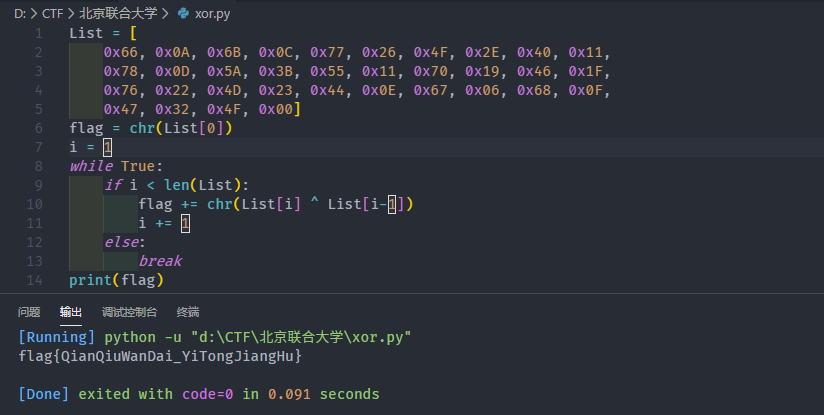Click line number 14 in gutter
The height and width of the screenshot is (415, 824).
tap(34, 280)
